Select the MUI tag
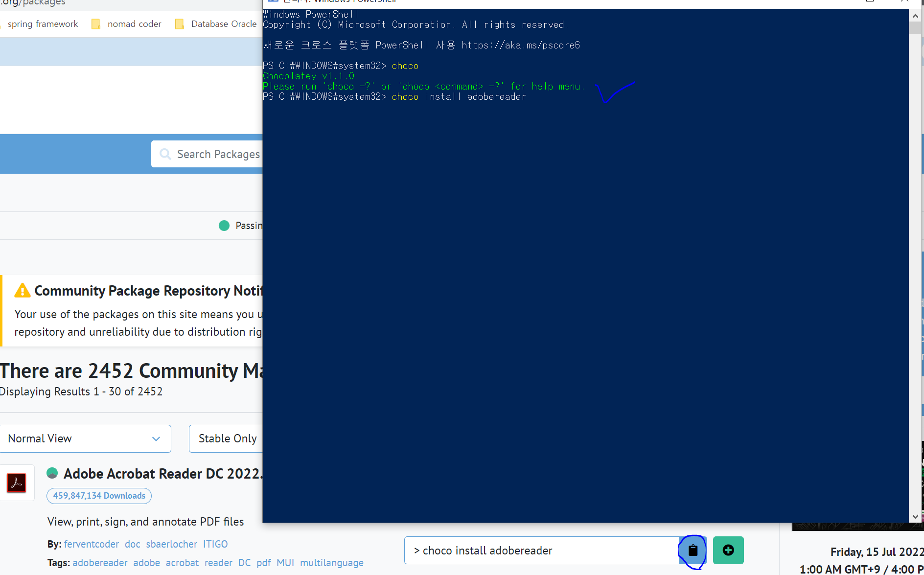The height and width of the screenshot is (575, 924). click(x=285, y=563)
